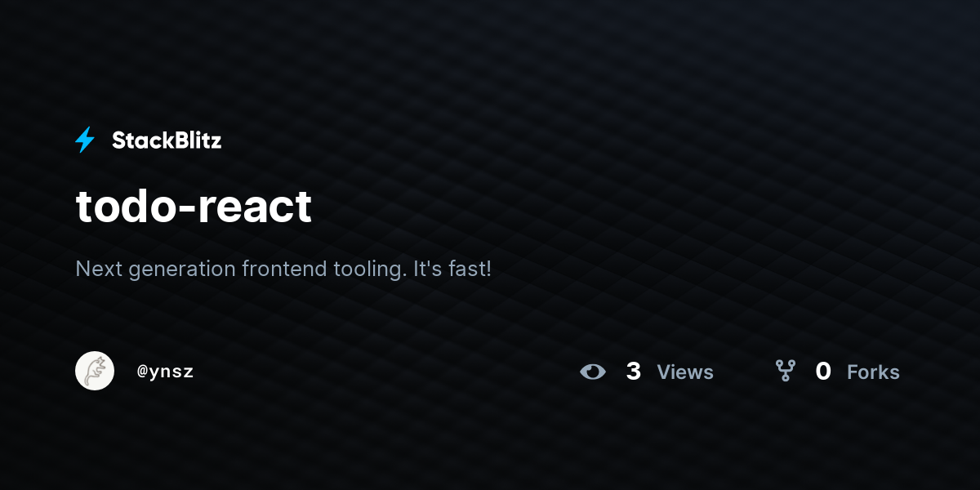Click the Forks label

tap(873, 372)
